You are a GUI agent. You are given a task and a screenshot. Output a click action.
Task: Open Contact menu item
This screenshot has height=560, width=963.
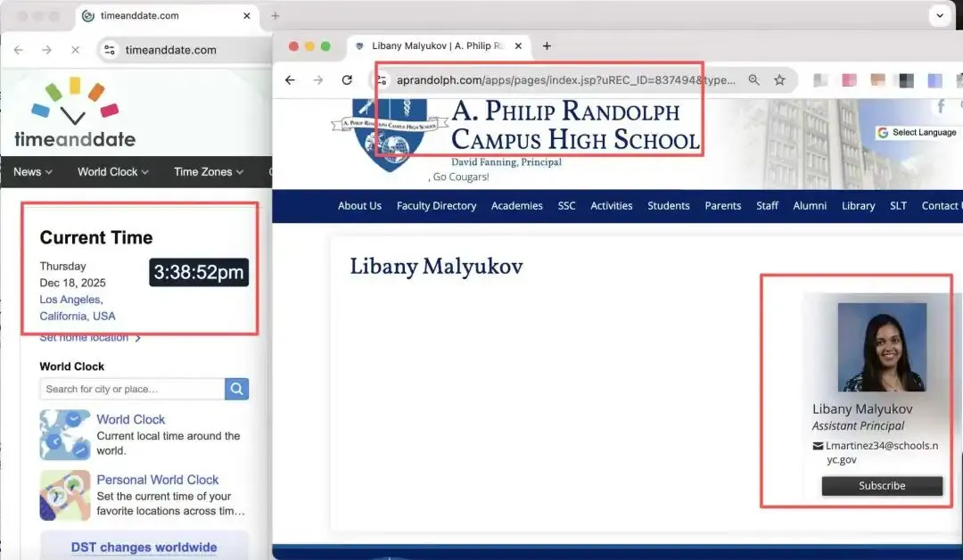[x=941, y=206]
